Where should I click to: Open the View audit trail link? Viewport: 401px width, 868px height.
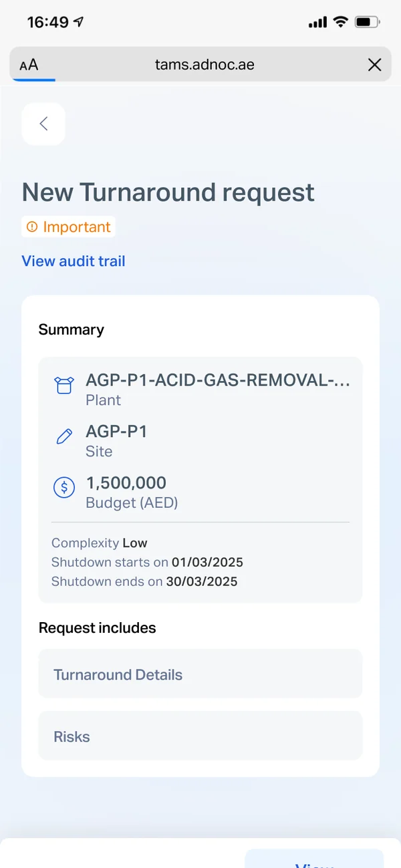[x=74, y=261]
